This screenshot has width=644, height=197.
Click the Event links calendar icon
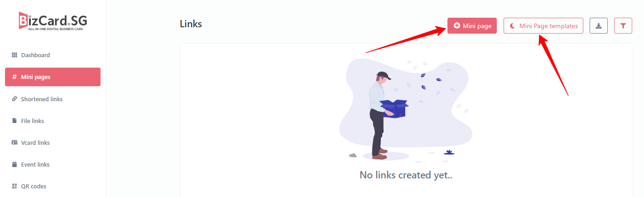pos(14,164)
